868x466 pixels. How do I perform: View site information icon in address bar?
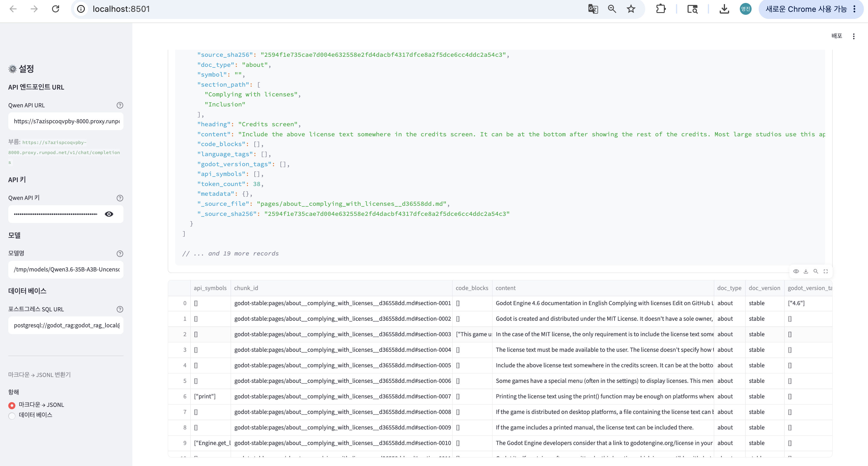(x=81, y=9)
